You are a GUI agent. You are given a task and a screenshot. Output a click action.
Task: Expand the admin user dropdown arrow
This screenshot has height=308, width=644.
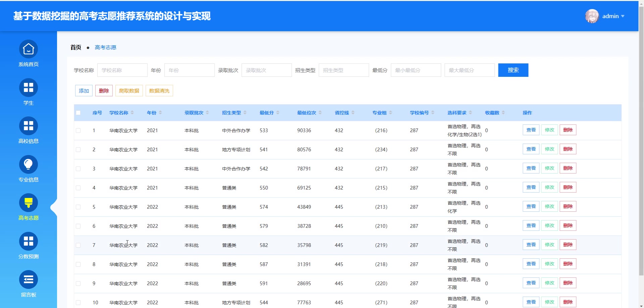click(623, 16)
